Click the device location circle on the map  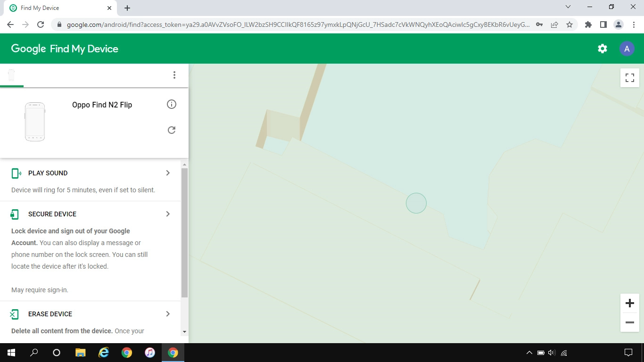[x=416, y=203]
